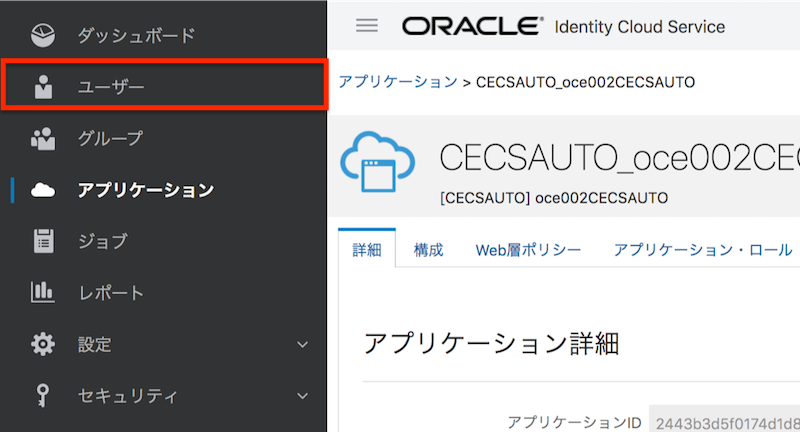Expand the 設定 chevron in sidebar
The width and height of the screenshot is (800, 432).
(x=303, y=345)
